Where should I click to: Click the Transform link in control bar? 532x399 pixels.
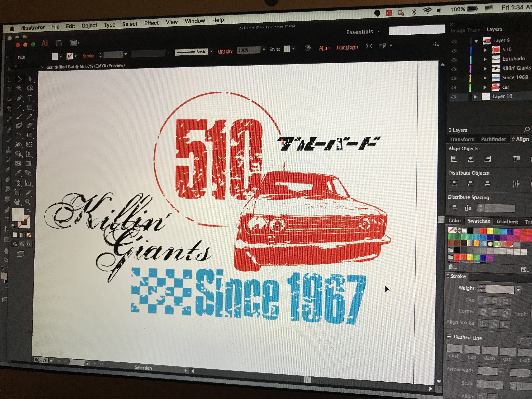click(x=347, y=47)
